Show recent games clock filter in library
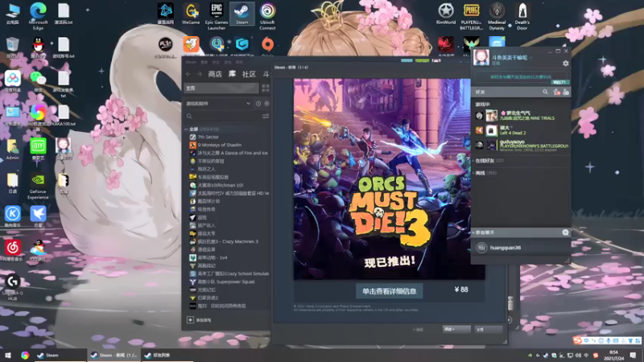 (258, 104)
